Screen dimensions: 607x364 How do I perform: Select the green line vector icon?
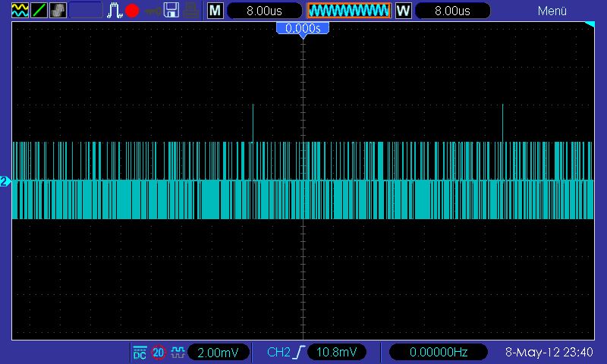pos(39,11)
